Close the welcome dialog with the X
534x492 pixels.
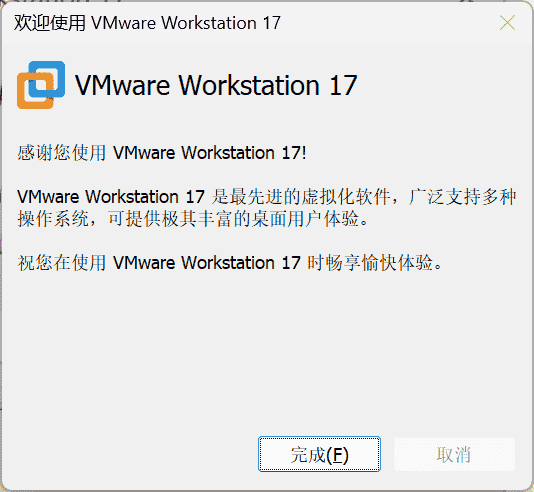507,23
